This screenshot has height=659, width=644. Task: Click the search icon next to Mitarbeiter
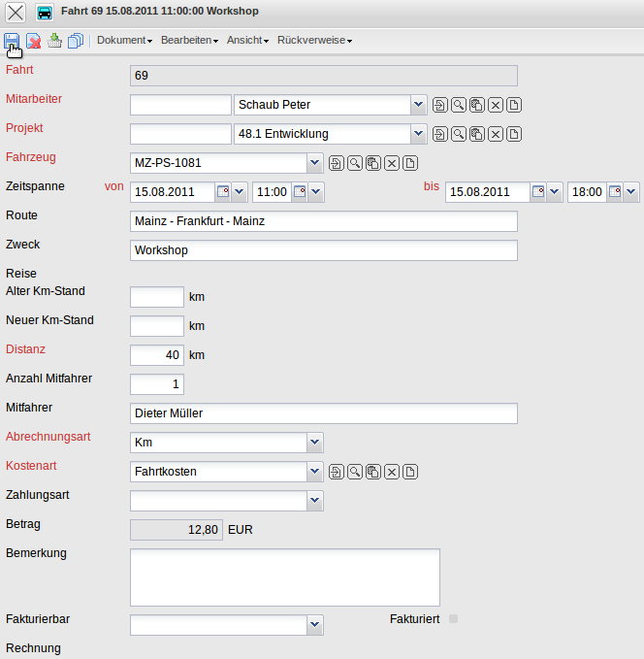[x=459, y=105]
